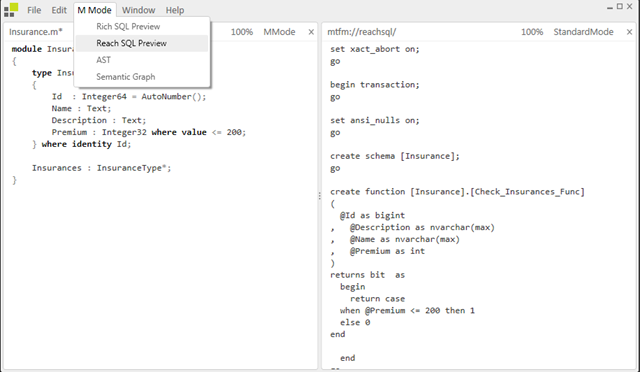
Task: Click the line 'Id : Integer64 = AutoNumber();'
Action: 129,97
